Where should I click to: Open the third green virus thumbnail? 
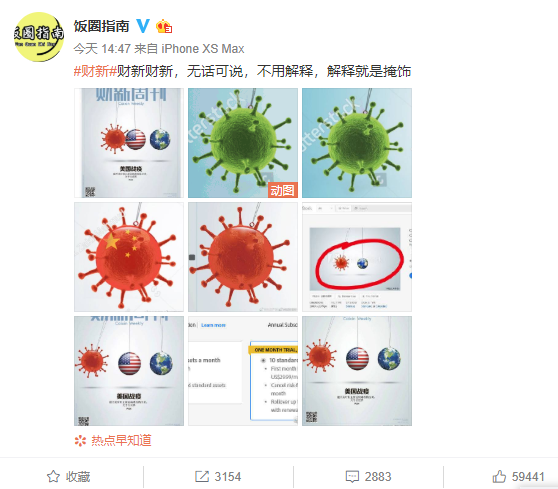tap(357, 143)
